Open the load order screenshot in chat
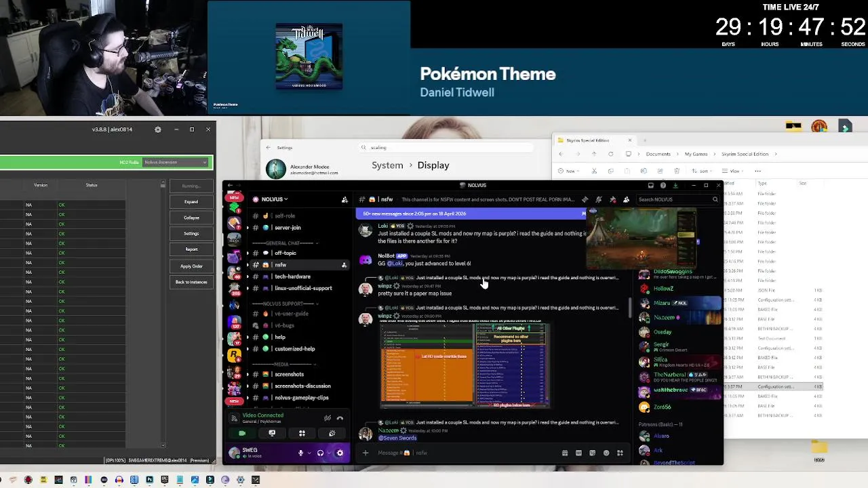The image size is (868, 488). tap(465, 366)
